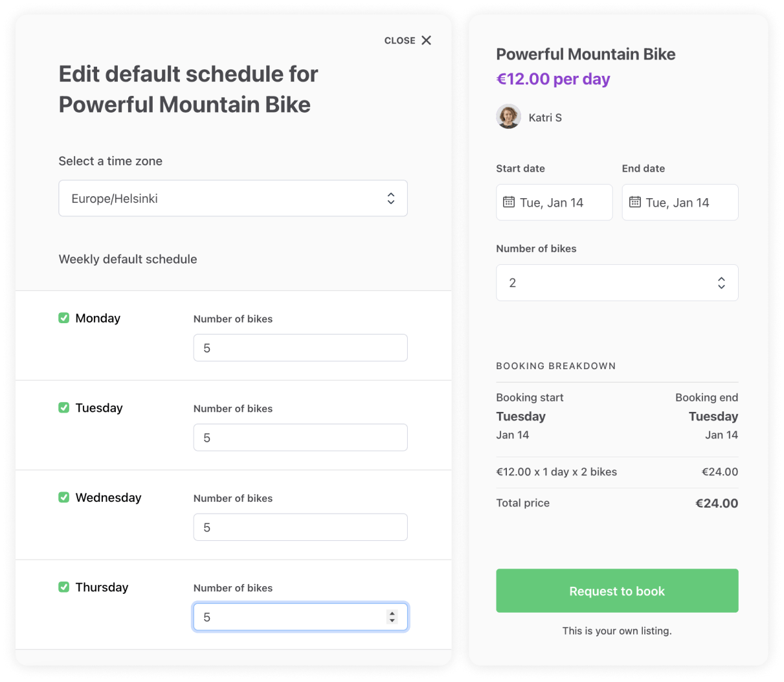Focus Monday's Number of bikes field
This screenshot has height=682, width=784.
(x=300, y=348)
